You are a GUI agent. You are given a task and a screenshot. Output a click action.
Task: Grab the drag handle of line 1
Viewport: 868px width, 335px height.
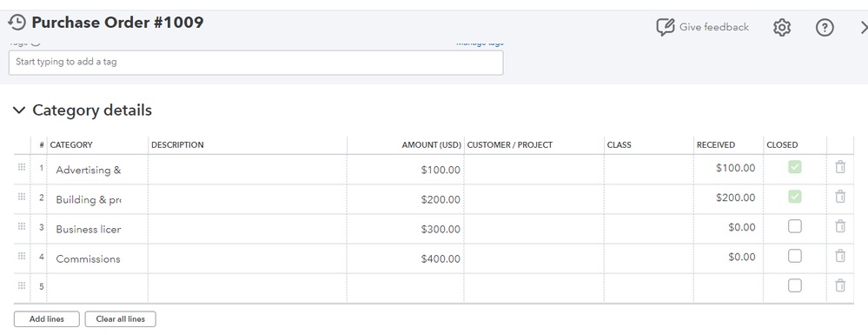[22, 167]
